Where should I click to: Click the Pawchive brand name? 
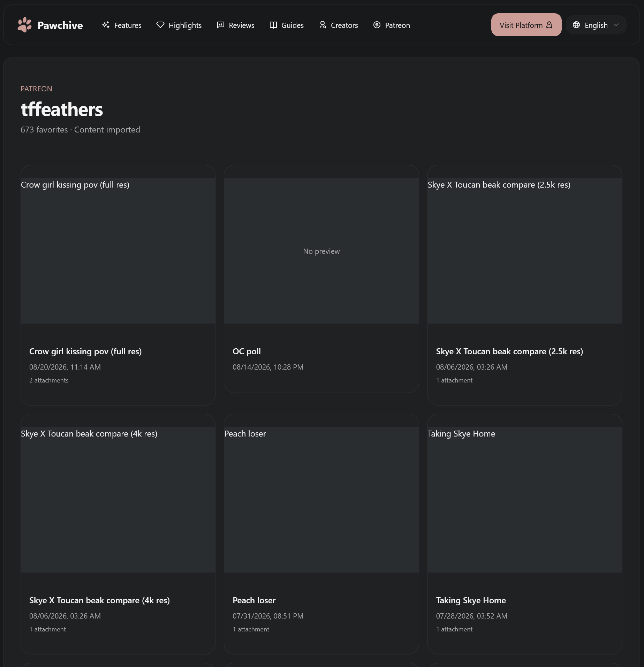point(60,25)
